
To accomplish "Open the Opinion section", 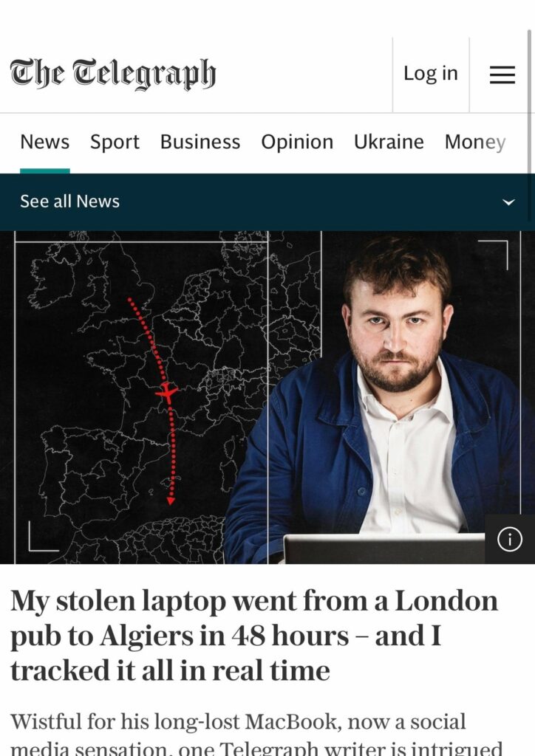I will pos(297,142).
